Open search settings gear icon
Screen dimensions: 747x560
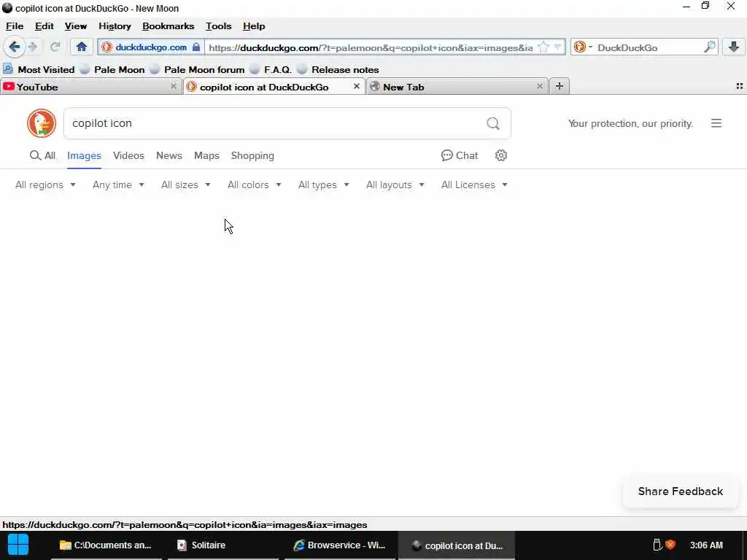500,155
